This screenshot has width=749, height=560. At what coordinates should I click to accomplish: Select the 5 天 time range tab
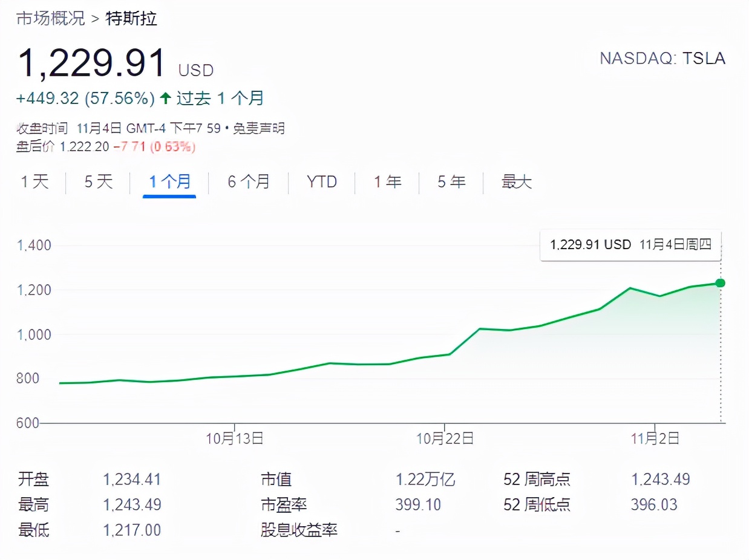pyautogui.click(x=99, y=181)
